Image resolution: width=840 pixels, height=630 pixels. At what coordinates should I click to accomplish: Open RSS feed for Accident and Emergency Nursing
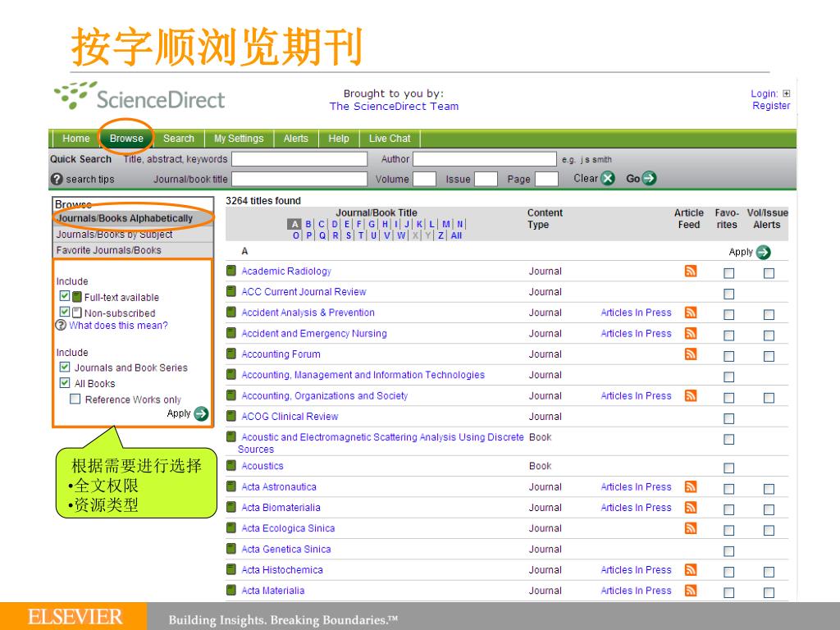(691, 333)
